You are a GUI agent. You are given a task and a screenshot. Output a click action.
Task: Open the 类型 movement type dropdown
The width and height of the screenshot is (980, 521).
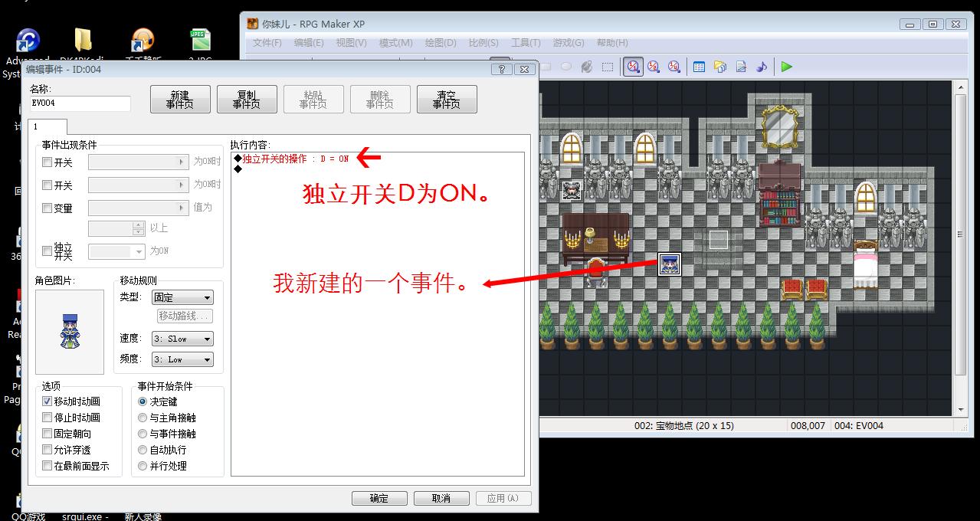click(x=182, y=297)
